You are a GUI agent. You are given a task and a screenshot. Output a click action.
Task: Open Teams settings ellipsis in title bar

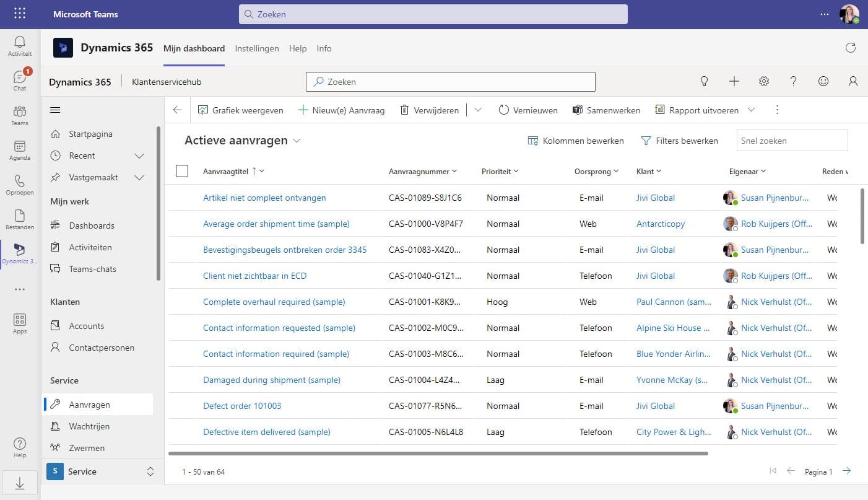click(x=825, y=14)
